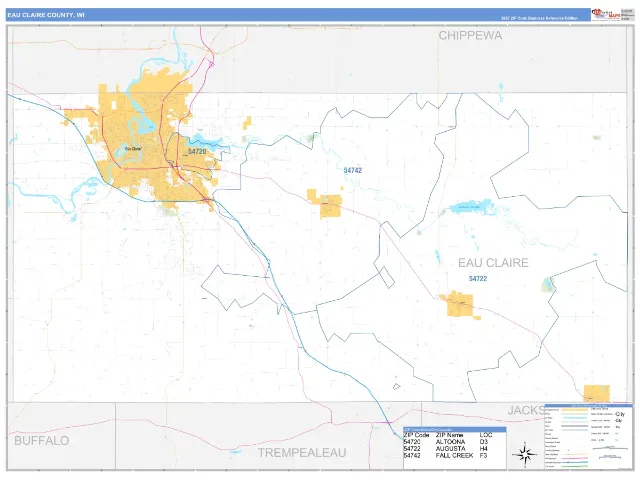Click the 'EAU CLAIRE COUNTY, WI' title
This screenshot has width=640, height=480.
46,15
